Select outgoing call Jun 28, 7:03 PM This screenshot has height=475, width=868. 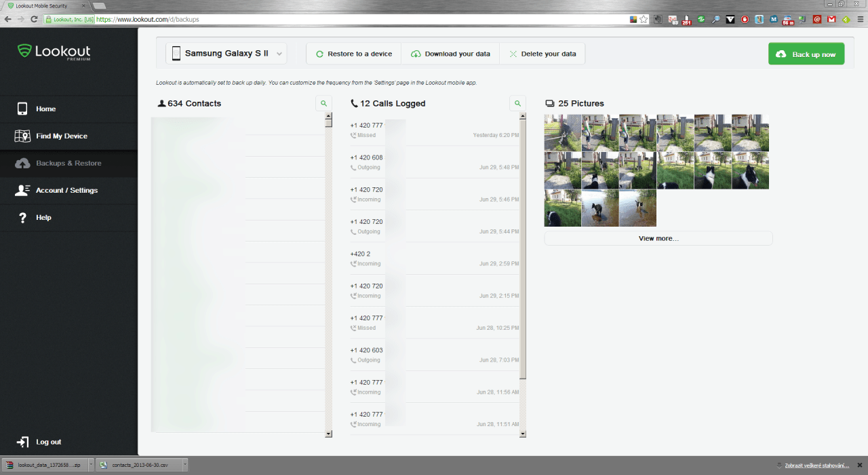coord(435,354)
